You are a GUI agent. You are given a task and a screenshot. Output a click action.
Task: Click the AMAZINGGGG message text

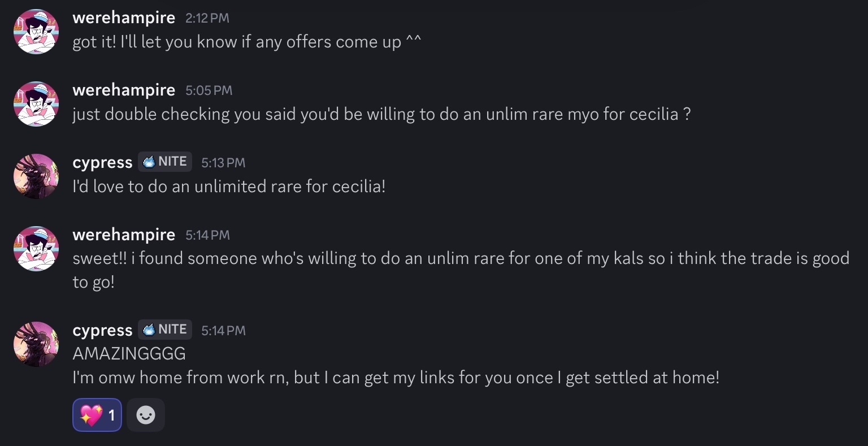(x=129, y=354)
